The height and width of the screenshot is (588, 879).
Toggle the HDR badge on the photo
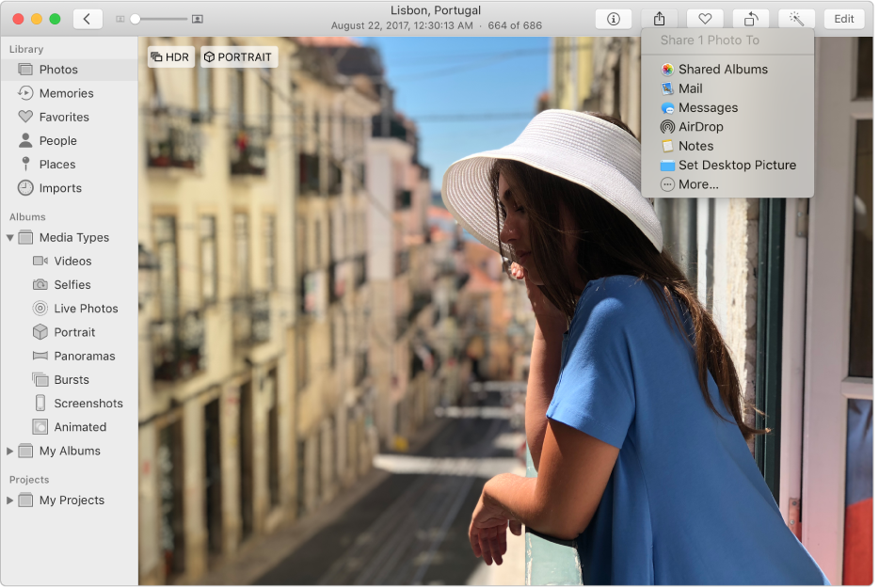tap(170, 56)
